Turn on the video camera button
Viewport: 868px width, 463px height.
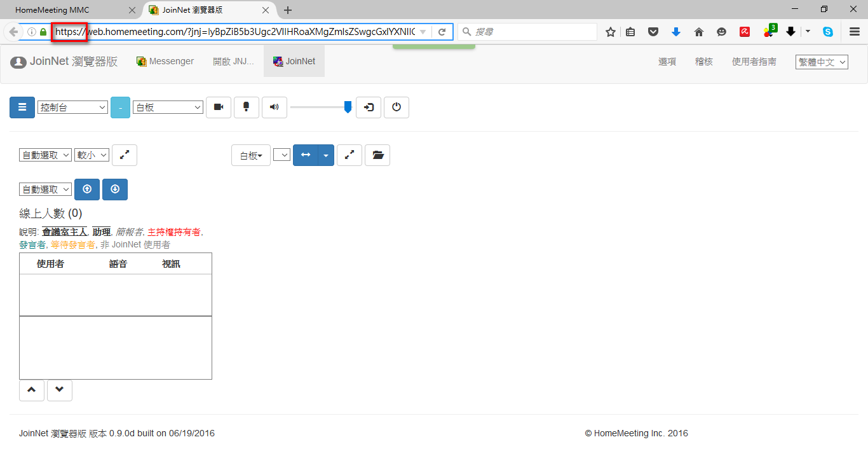219,107
